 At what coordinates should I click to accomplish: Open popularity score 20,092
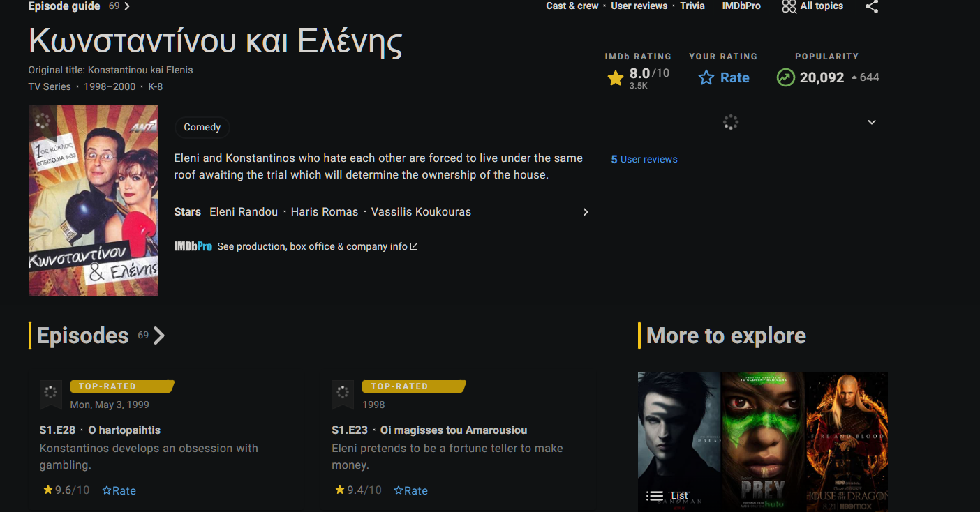822,77
